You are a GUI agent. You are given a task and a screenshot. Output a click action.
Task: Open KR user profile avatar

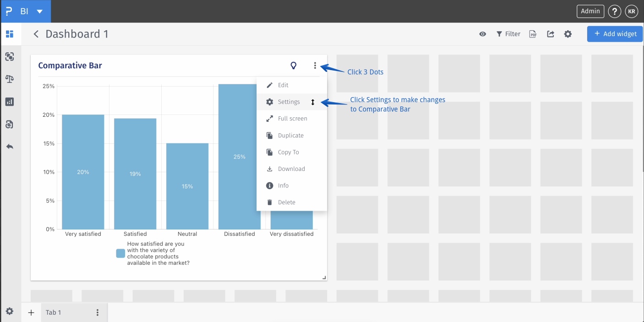coord(632,11)
